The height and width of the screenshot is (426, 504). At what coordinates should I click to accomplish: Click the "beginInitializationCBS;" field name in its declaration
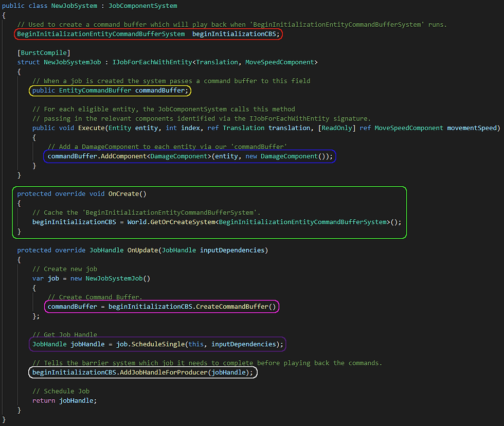(x=236, y=34)
